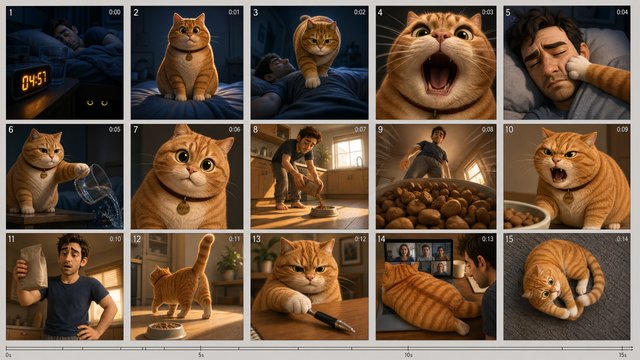Click the 0:02 timestamp label
Image resolution: width=640 pixels, height=360 pixels.
360,12
